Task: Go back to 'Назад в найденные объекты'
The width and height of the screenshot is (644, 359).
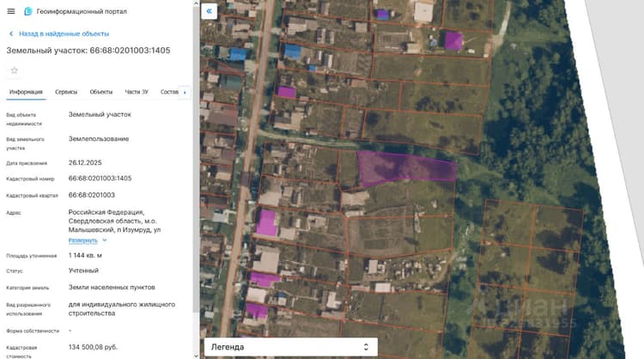Action: 64,33
